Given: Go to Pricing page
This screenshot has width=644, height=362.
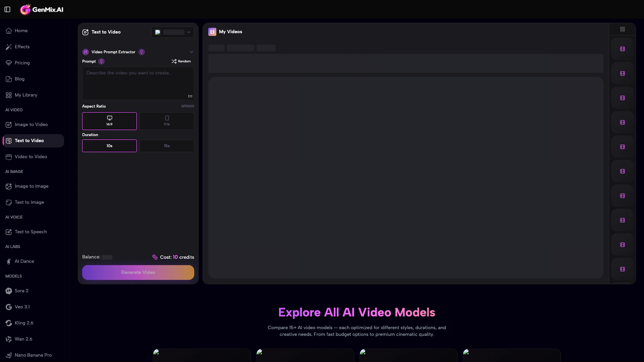Looking at the screenshot, I should click(22, 63).
